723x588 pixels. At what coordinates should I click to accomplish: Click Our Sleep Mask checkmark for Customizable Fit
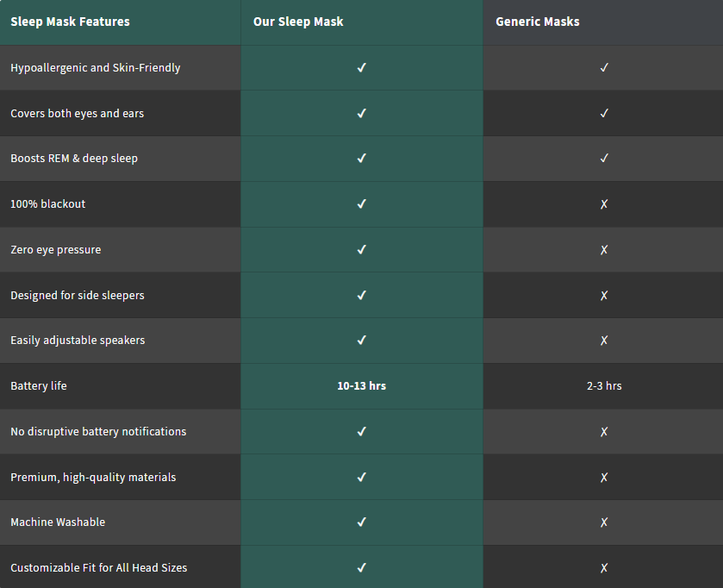coord(362,568)
